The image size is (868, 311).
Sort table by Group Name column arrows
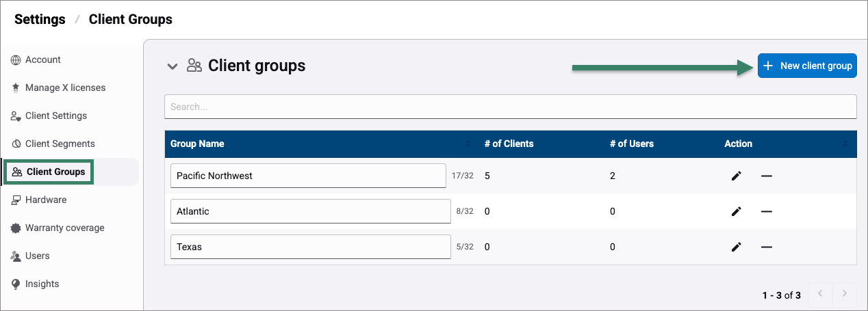click(468, 144)
